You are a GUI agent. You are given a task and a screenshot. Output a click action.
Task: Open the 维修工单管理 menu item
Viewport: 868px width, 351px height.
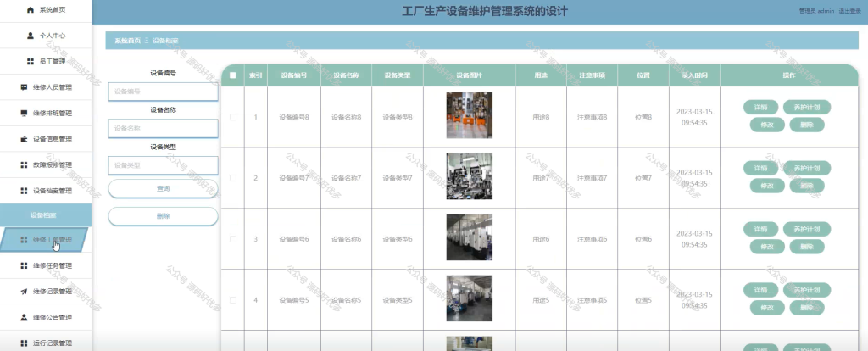(x=46, y=240)
